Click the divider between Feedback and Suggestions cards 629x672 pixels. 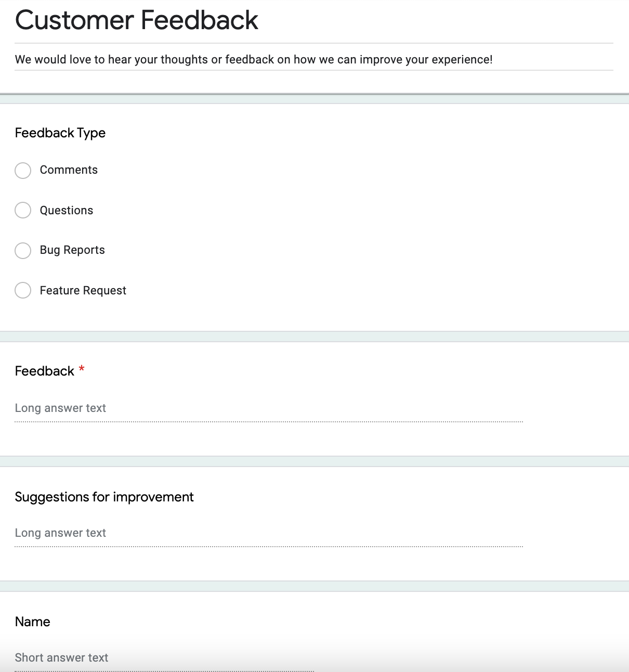(314, 461)
